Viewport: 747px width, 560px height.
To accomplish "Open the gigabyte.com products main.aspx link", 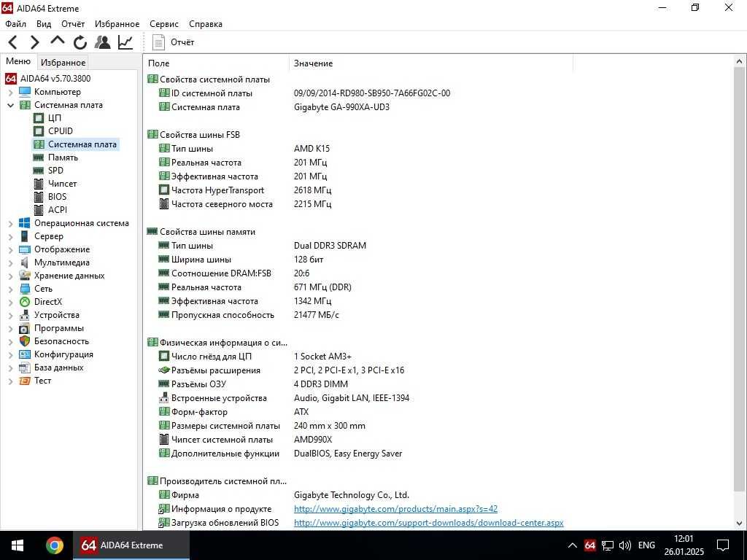I will 395,508.
